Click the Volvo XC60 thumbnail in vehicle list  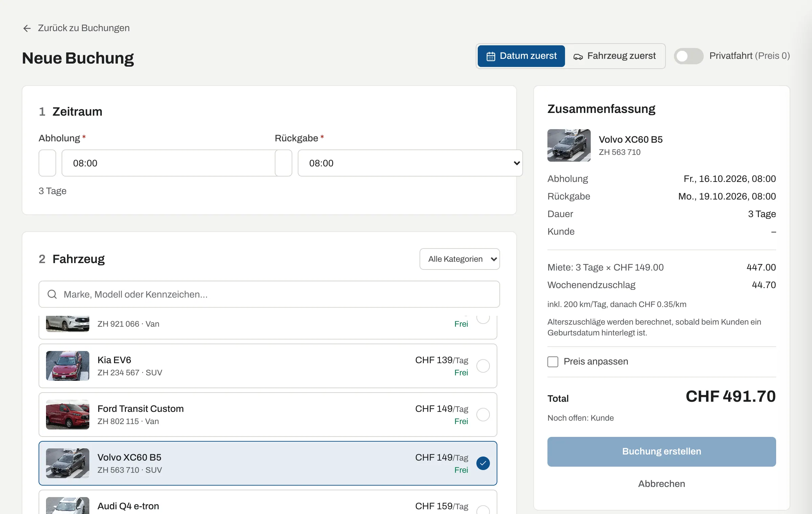[68, 463]
